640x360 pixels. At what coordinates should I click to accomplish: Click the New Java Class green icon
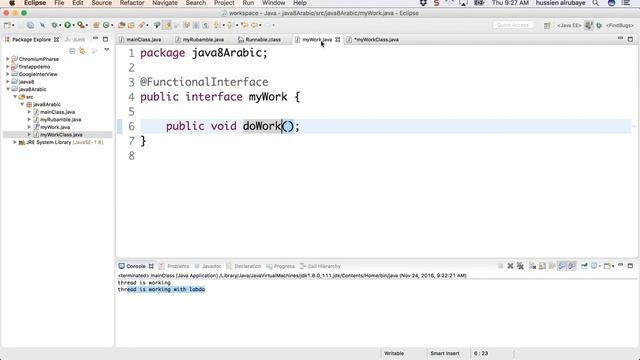[x=106, y=25]
